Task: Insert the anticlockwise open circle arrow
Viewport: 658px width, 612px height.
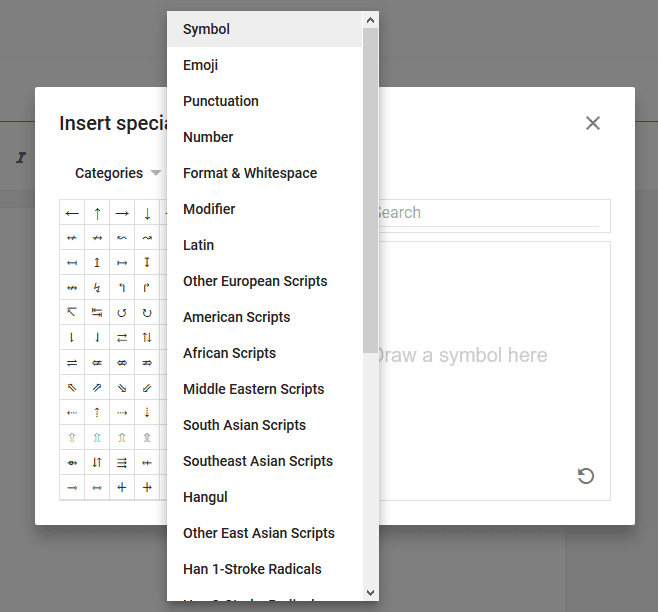Action: 122,312
